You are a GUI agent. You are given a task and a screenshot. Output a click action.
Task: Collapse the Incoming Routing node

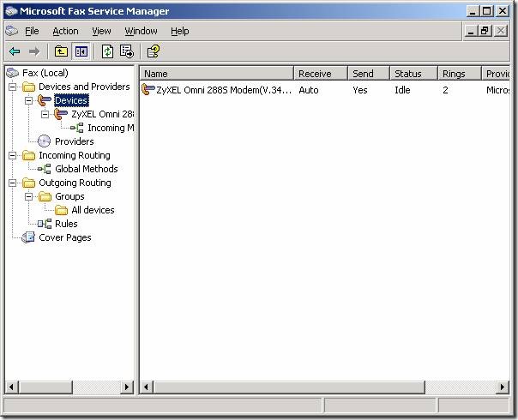(13, 155)
